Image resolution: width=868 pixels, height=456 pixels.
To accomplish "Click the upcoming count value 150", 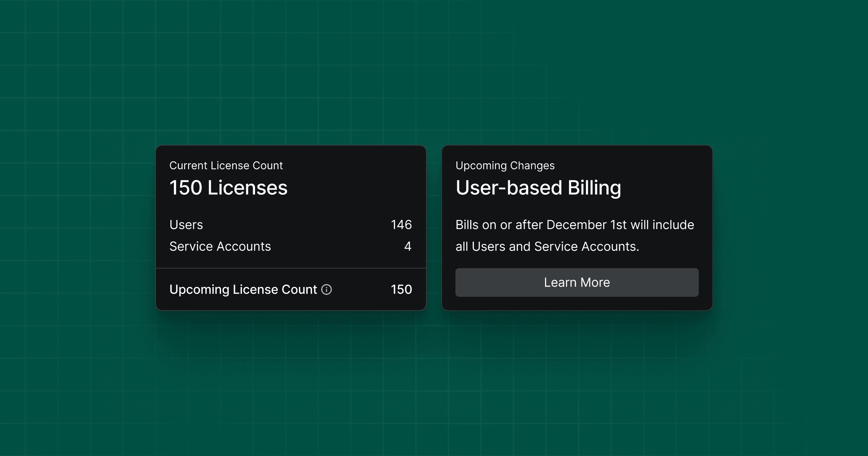I will click(401, 290).
